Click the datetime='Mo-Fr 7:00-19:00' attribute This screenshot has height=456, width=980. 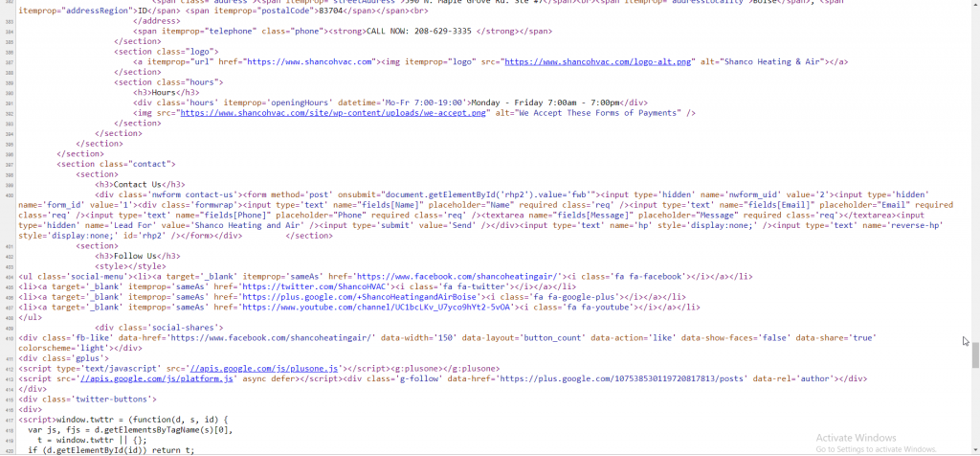(x=403, y=103)
